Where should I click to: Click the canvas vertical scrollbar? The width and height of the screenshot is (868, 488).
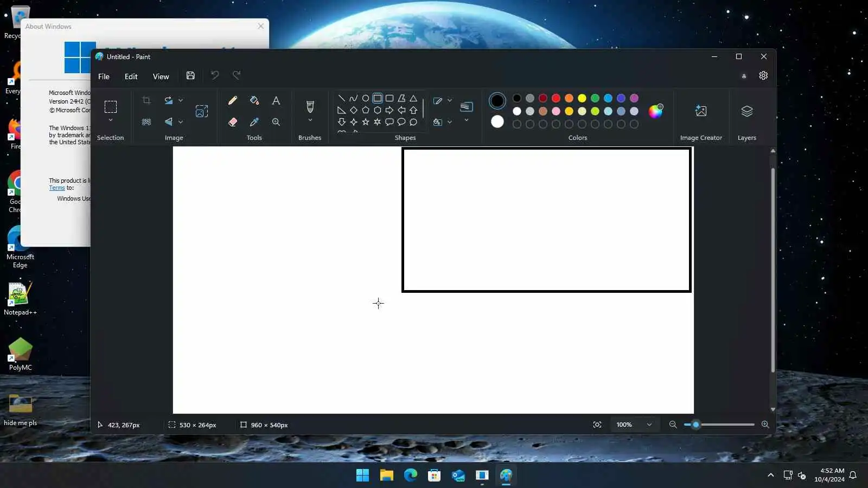[x=773, y=270]
